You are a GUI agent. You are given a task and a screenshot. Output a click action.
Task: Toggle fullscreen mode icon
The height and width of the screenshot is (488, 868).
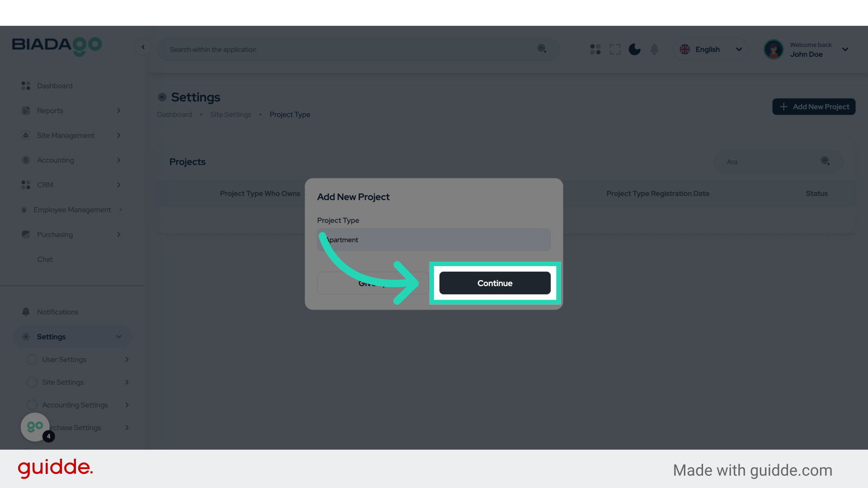coord(615,49)
